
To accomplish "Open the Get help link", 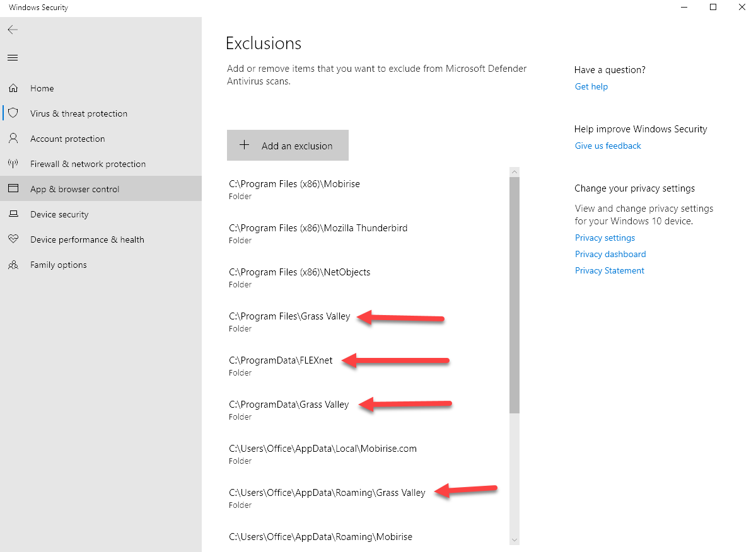I will click(x=591, y=87).
